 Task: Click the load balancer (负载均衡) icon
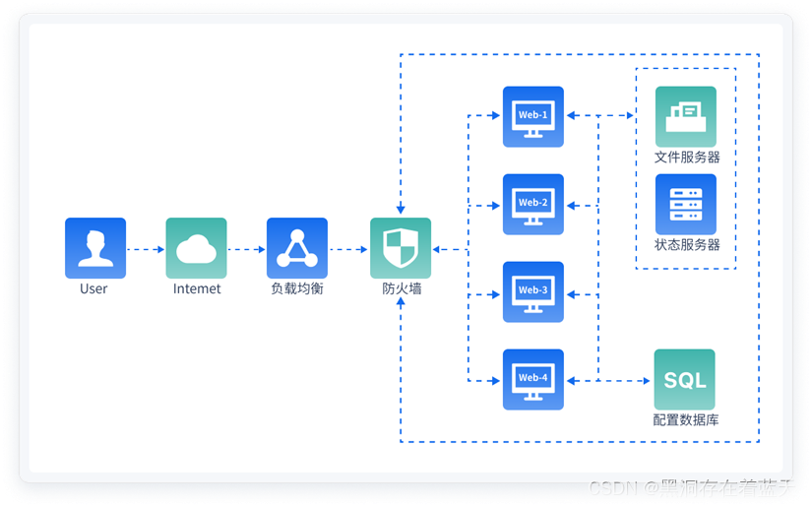[297, 248]
